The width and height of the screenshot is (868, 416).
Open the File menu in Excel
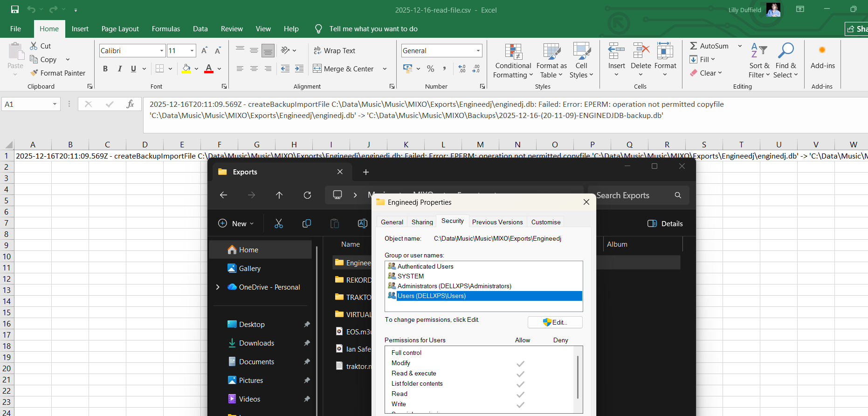(x=15, y=29)
